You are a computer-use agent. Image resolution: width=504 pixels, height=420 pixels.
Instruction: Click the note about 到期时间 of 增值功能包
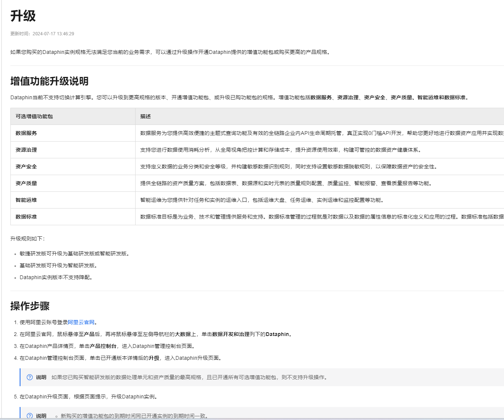(135, 416)
